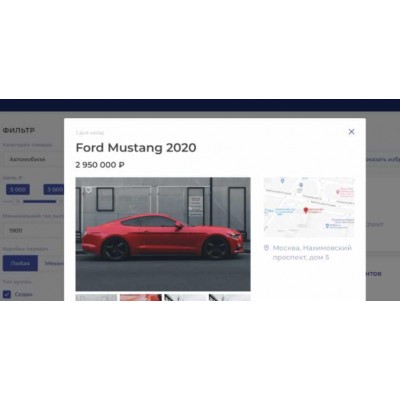The height and width of the screenshot is (400, 400).
Task: Click the show favorites link behind the popup
Action: point(383,159)
